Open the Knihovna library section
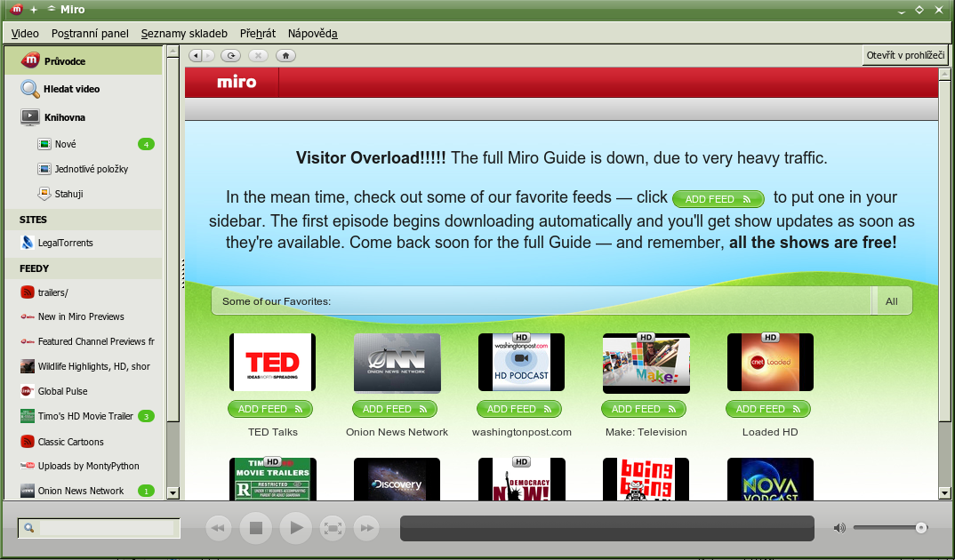The image size is (955, 560). click(x=84, y=116)
